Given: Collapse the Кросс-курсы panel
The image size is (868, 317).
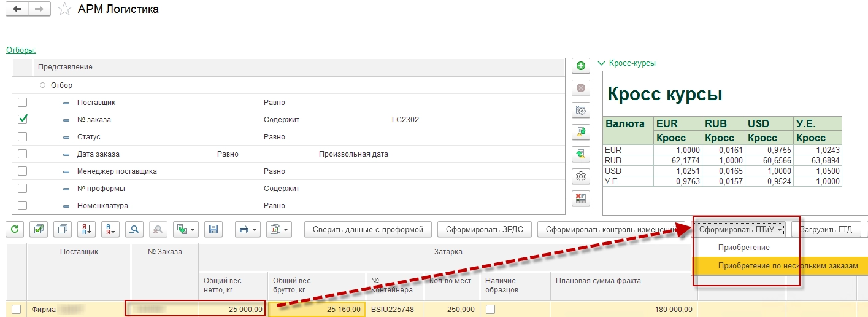Looking at the screenshot, I should [x=602, y=63].
